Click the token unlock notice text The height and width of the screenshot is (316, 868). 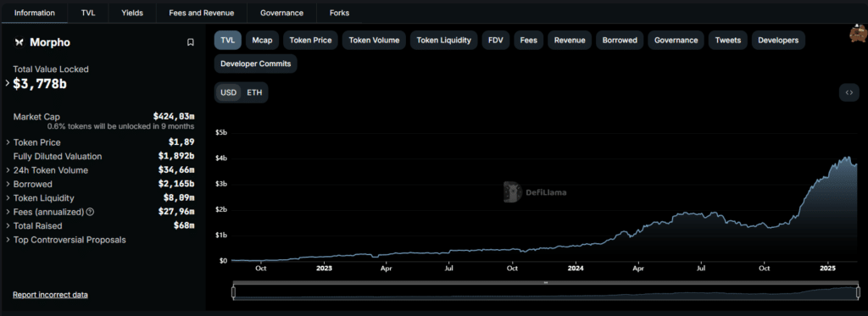click(x=120, y=126)
